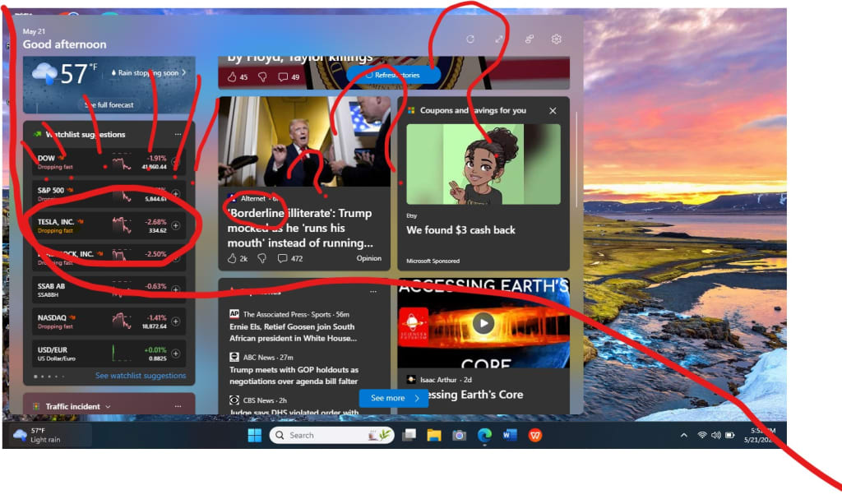The height and width of the screenshot is (504, 842).
Task: Open the USD/EUR currency row
Action: [x=109, y=354]
